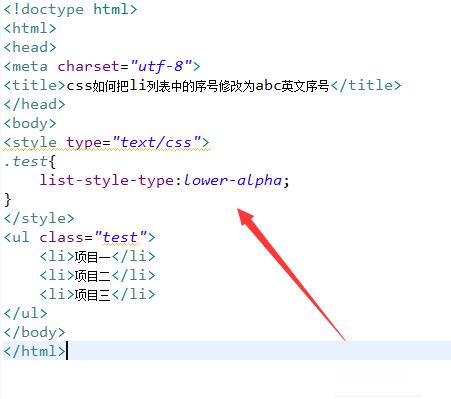Click the .test{ selector line
The image size is (451, 399).
[x=30, y=161]
